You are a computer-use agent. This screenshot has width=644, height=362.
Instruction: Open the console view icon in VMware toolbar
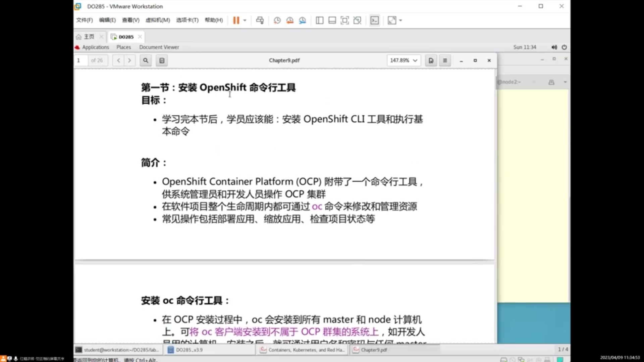click(x=375, y=20)
